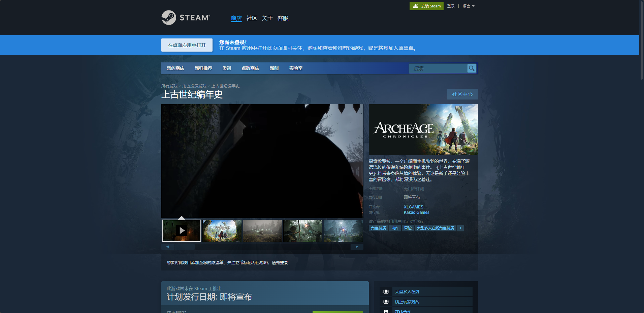This screenshot has width=644, height=313.
Task: Select the 冒险 tag
Action: coord(408,228)
